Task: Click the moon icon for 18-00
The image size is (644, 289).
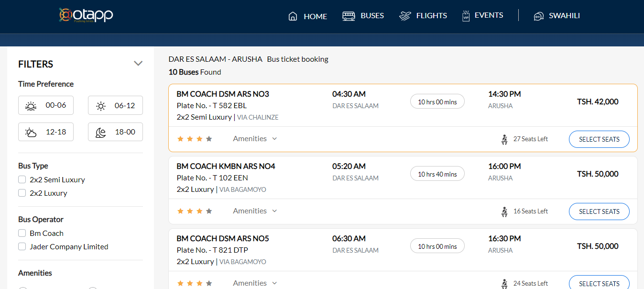Action: tap(101, 132)
